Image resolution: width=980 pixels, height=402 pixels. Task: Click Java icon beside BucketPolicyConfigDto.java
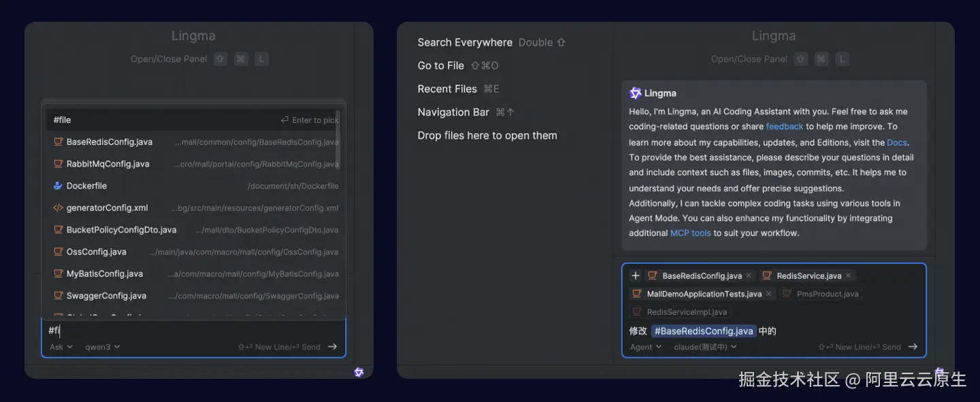click(58, 230)
